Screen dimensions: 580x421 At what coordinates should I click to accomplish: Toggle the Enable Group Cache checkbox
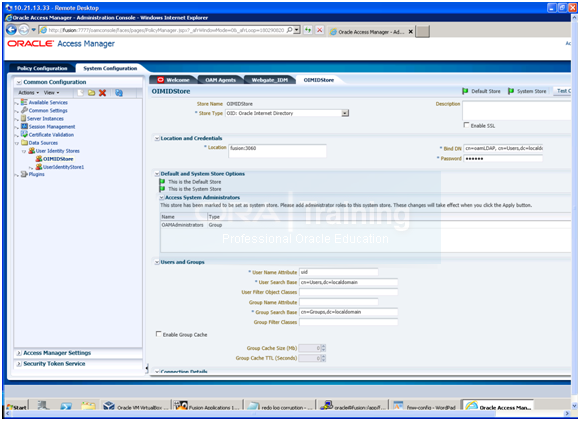tap(158, 334)
